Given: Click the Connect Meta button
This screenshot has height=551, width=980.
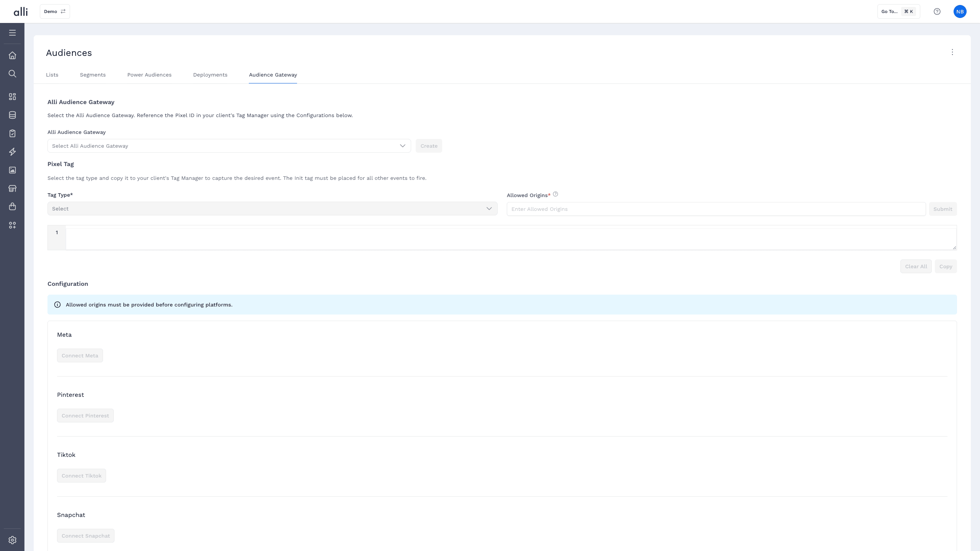Looking at the screenshot, I should 80,355.
